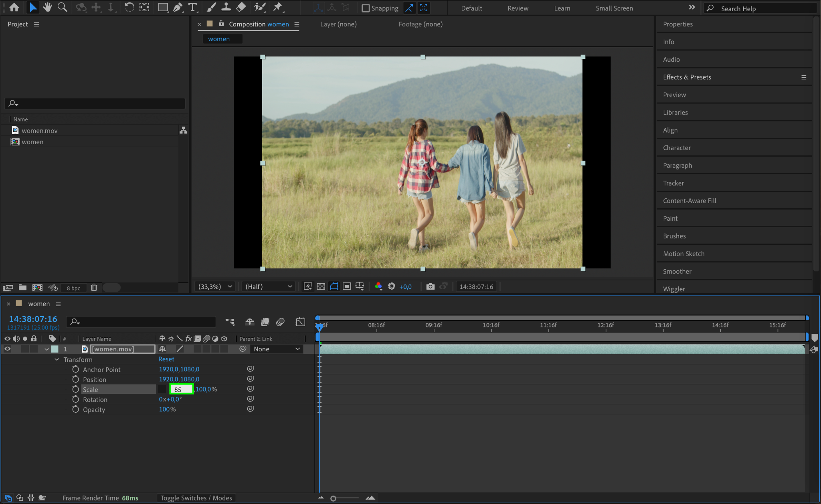Click the Search Help input field
The width and height of the screenshot is (821, 504).
(760, 8)
